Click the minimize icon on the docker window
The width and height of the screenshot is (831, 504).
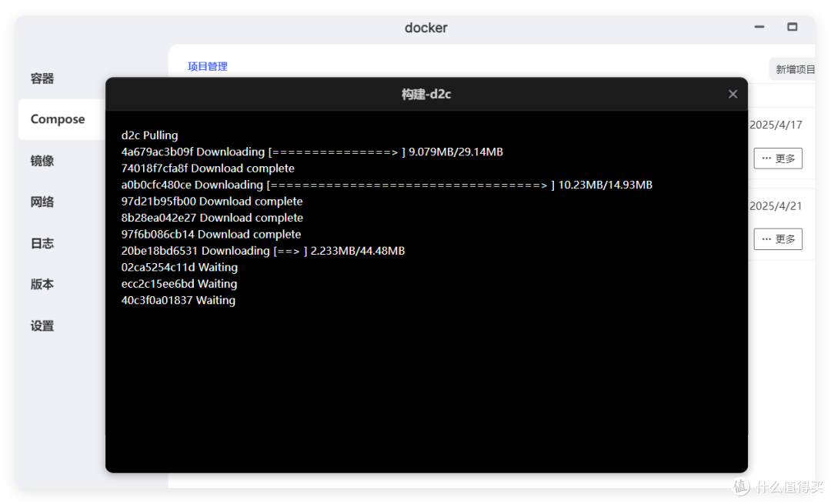(759, 26)
